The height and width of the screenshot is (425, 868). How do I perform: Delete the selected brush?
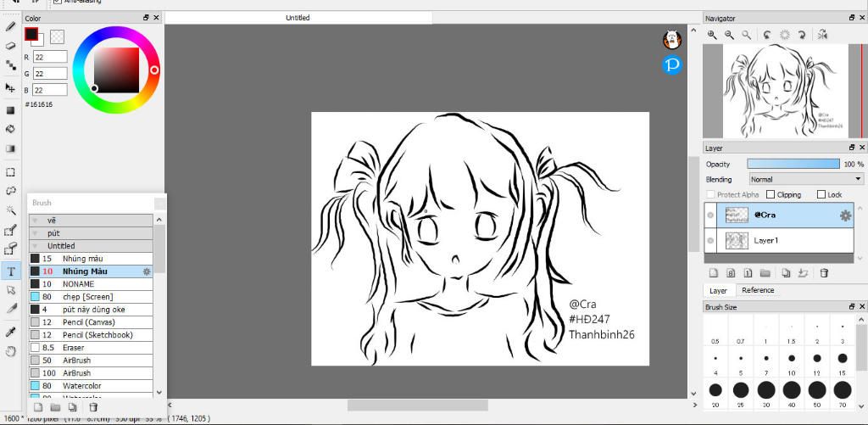(x=93, y=407)
